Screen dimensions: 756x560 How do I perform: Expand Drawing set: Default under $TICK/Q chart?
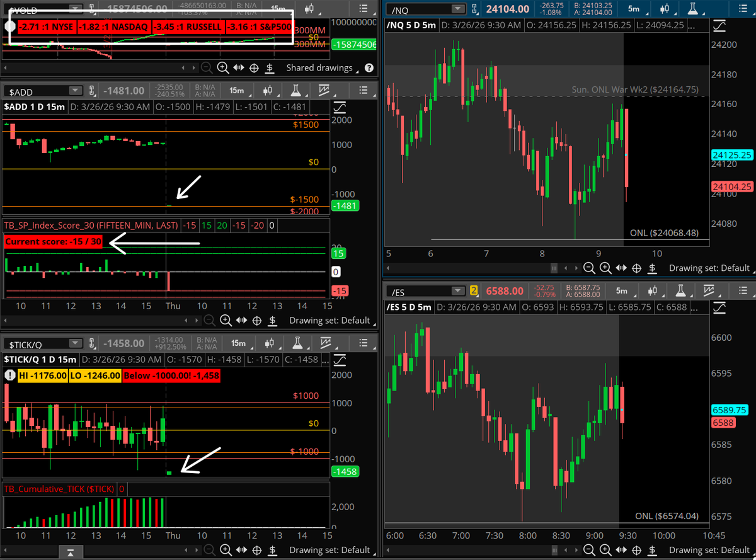coord(333,549)
